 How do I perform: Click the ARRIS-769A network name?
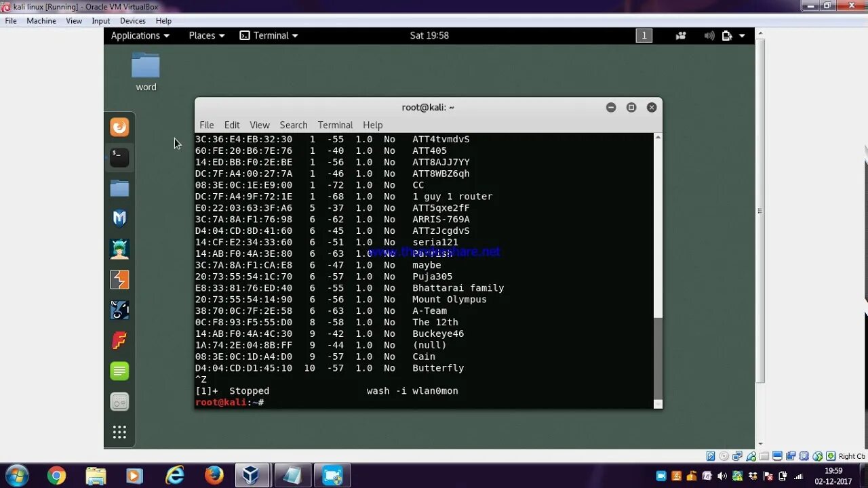click(441, 220)
